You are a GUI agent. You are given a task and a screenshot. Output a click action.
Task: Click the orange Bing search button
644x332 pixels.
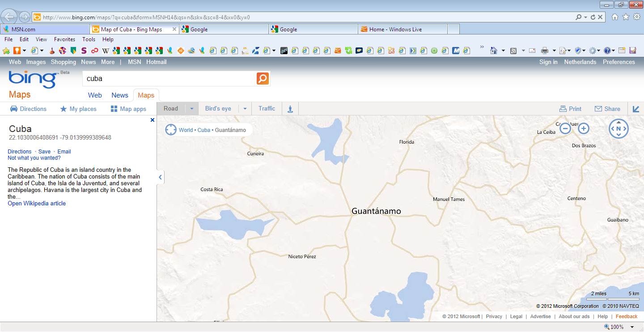pos(263,79)
